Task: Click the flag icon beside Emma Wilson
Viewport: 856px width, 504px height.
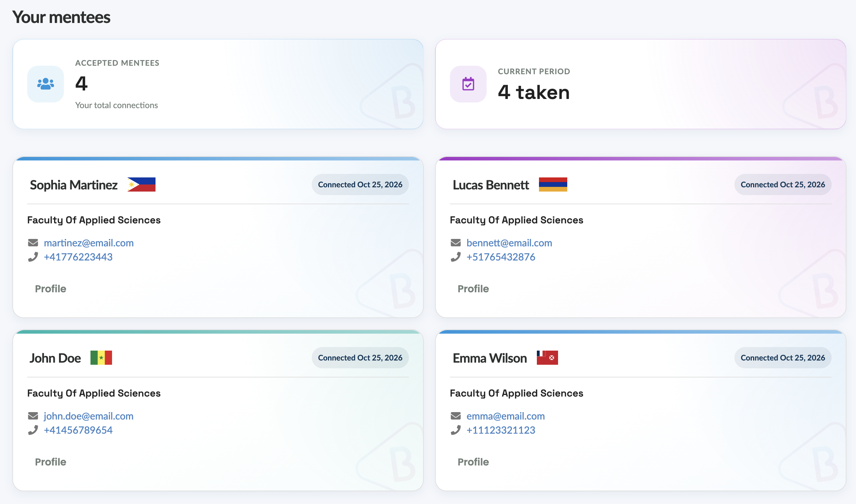Action: (547, 358)
